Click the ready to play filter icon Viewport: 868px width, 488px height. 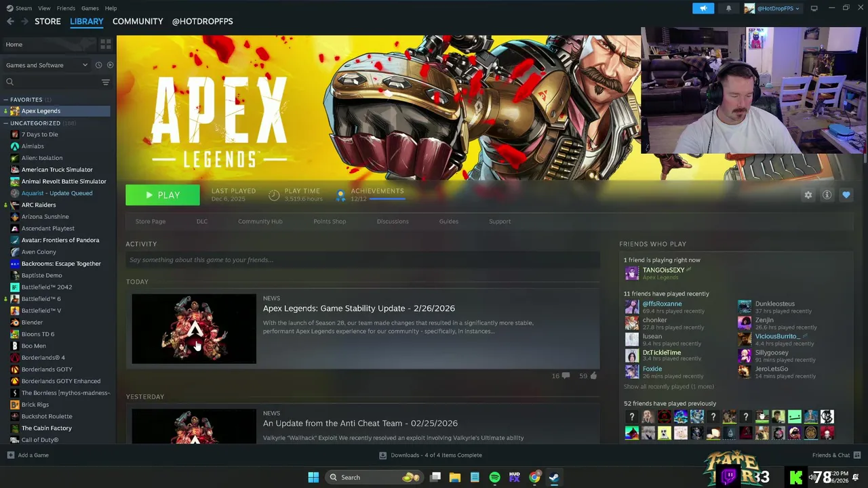(110, 65)
